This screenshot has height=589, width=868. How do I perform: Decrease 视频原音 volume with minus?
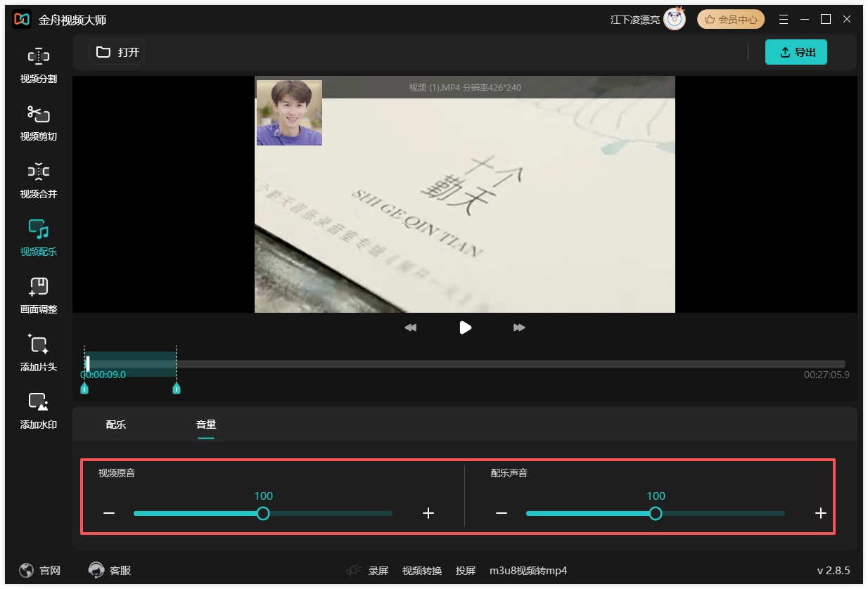click(x=109, y=513)
